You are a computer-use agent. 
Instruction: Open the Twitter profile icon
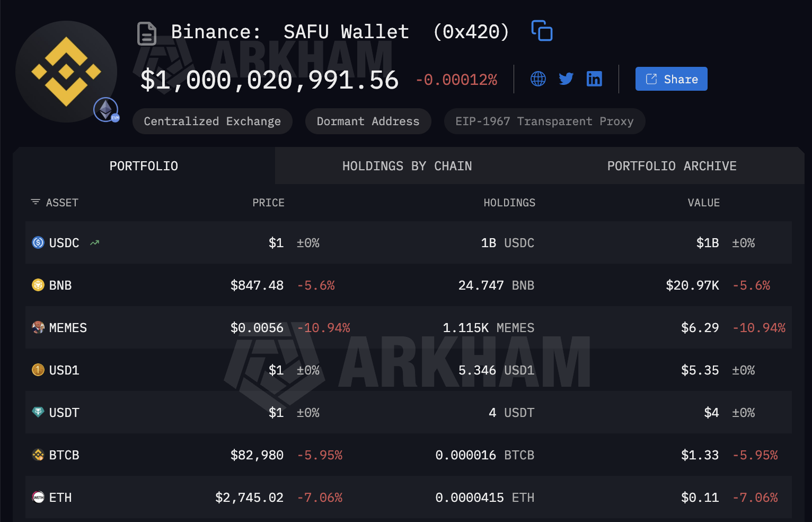tap(566, 79)
